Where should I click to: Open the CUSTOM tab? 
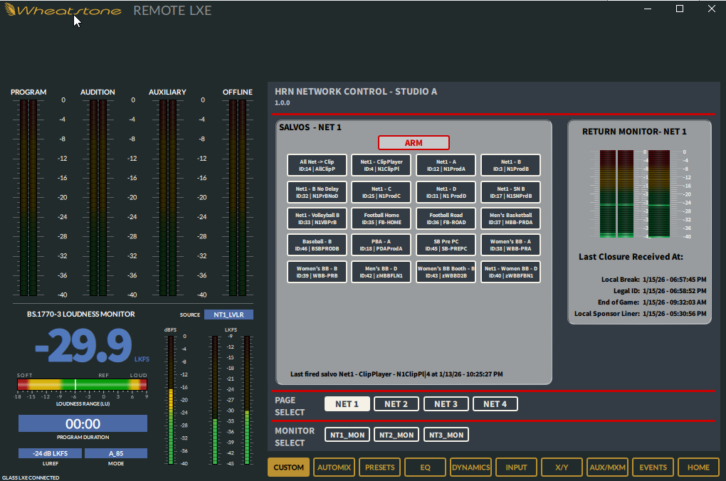(x=288, y=467)
